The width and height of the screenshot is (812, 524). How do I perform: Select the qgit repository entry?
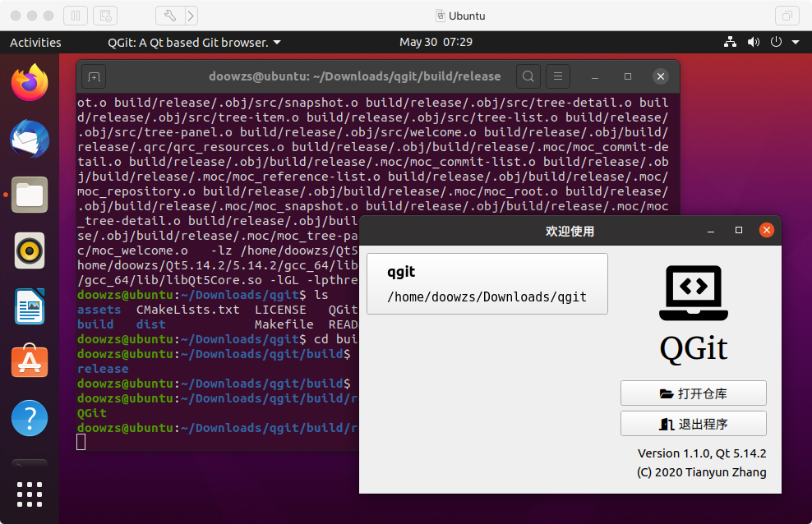click(487, 283)
